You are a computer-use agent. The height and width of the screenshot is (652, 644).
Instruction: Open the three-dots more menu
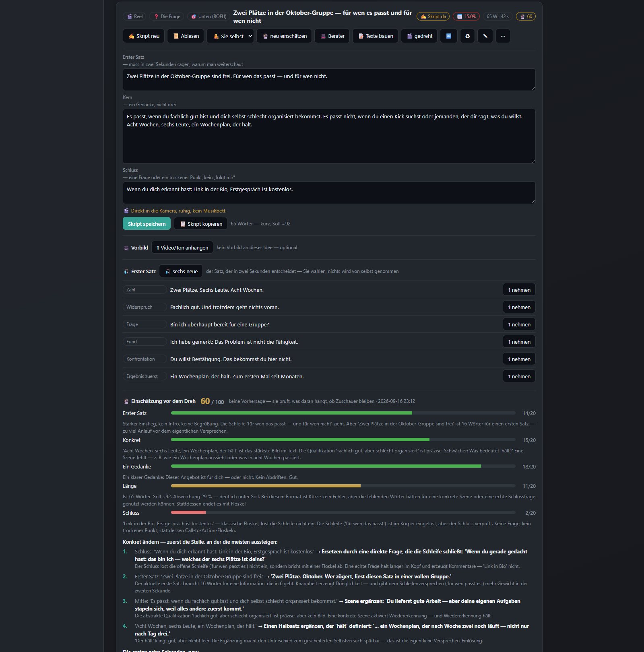pos(503,36)
